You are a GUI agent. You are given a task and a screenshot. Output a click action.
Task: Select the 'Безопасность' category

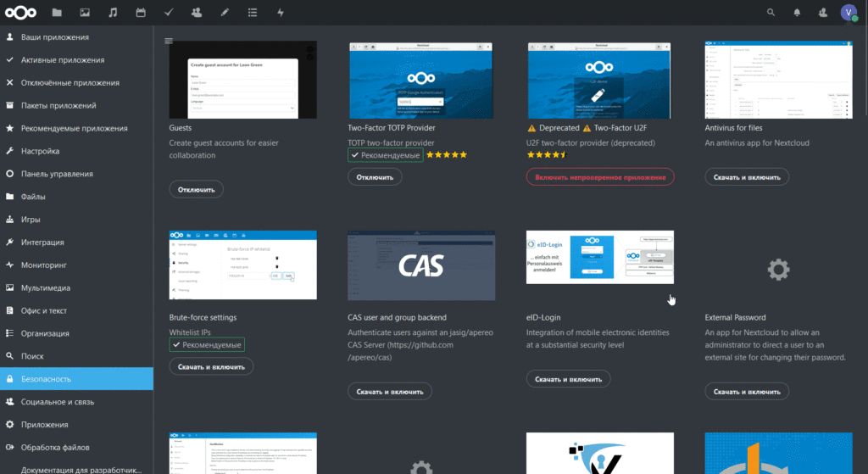click(x=76, y=379)
